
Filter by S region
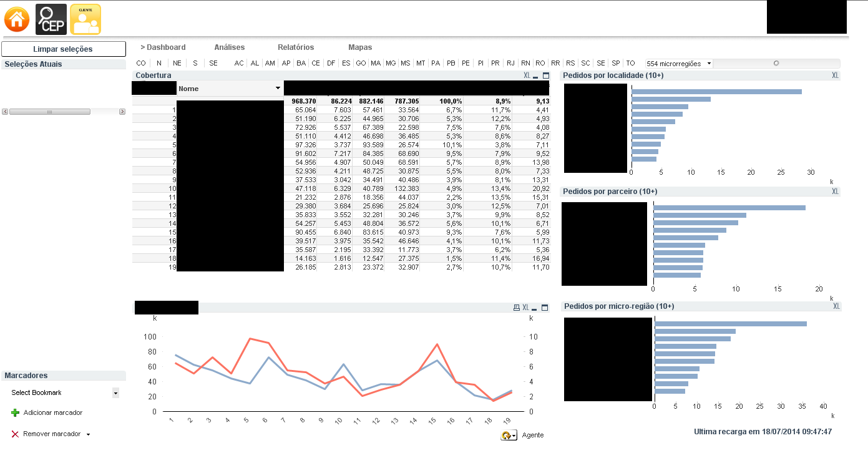coord(195,64)
